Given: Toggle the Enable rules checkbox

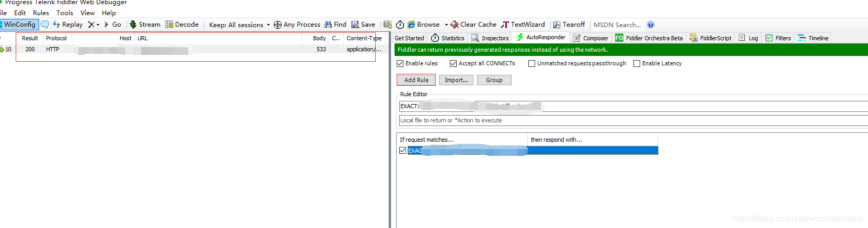Looking at the screenshot, I should [400, 63].
